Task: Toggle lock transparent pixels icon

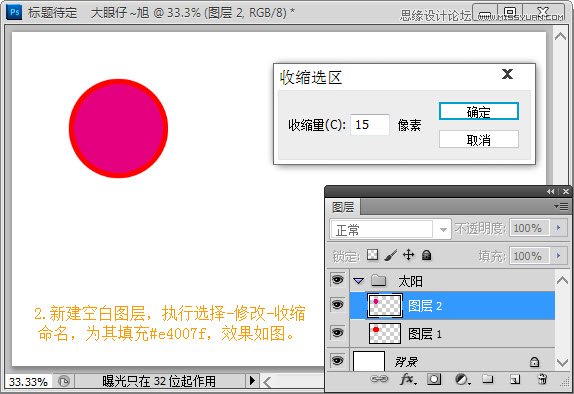Action: pyautogui.click(x=372, y=254)
